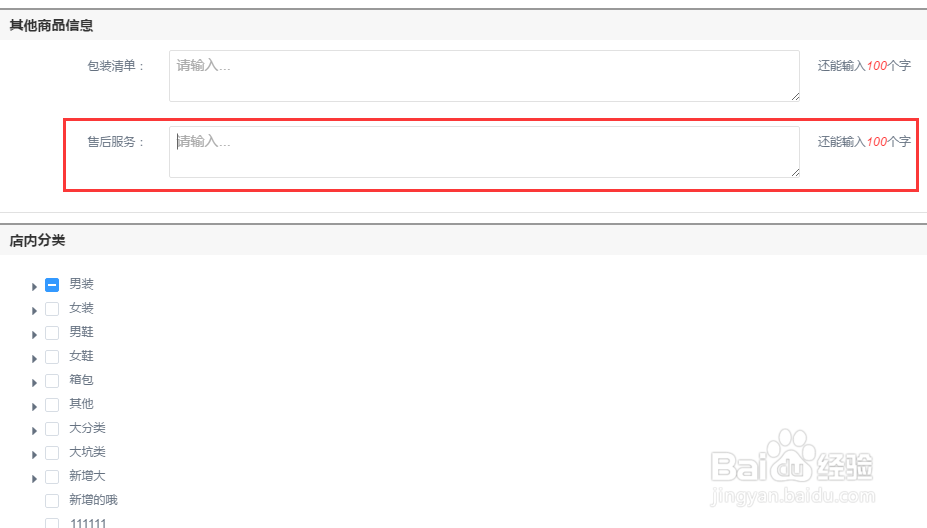927x528 pixels.
Task: Focus the 售后服务 text area
Action: point(484,152)
